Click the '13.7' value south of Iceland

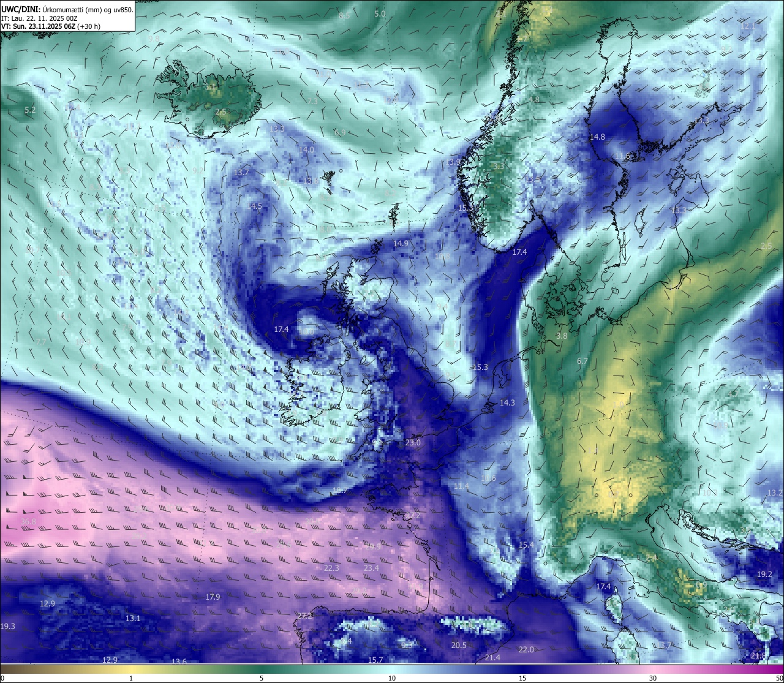point(241,173)
